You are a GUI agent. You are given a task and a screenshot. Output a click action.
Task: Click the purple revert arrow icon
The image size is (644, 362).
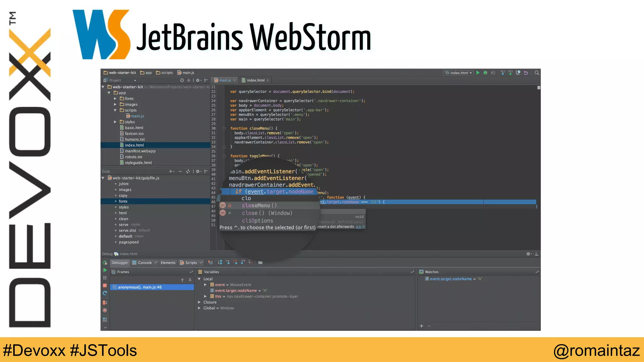tap(526, 73)
